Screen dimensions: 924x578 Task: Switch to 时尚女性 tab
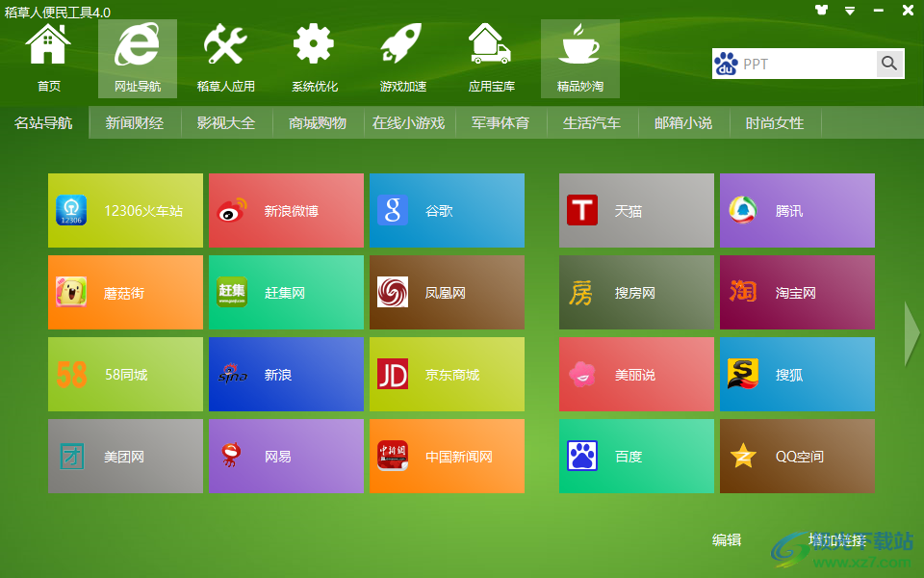[775, 122]
